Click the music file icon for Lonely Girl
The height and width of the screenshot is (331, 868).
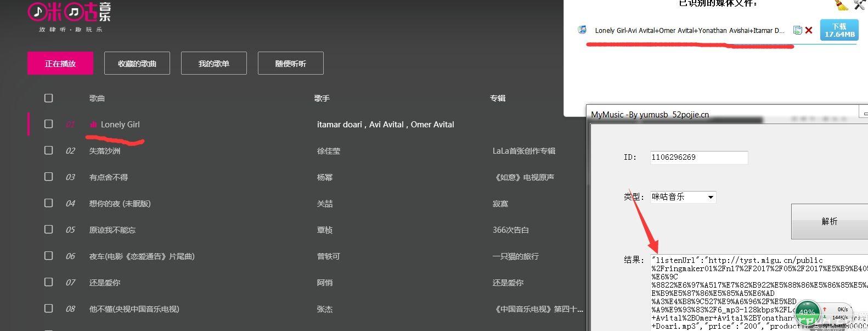[582, 30]
